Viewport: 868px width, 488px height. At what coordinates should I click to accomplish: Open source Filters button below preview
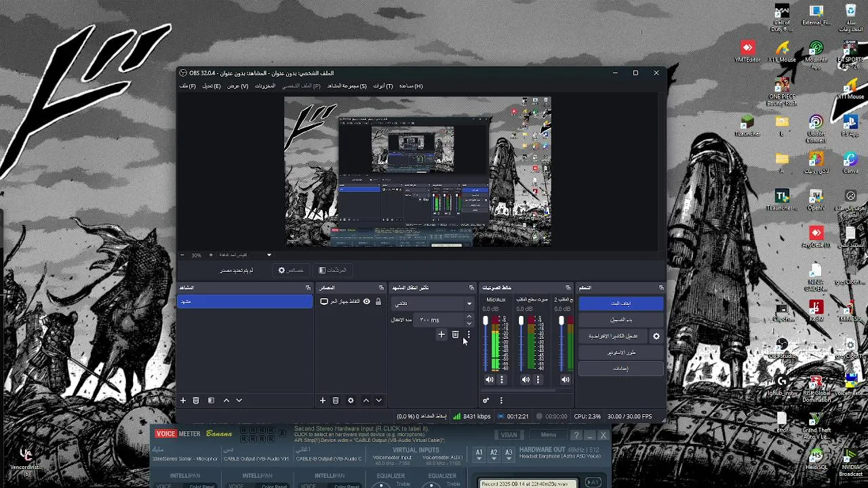tap(332, 270)
